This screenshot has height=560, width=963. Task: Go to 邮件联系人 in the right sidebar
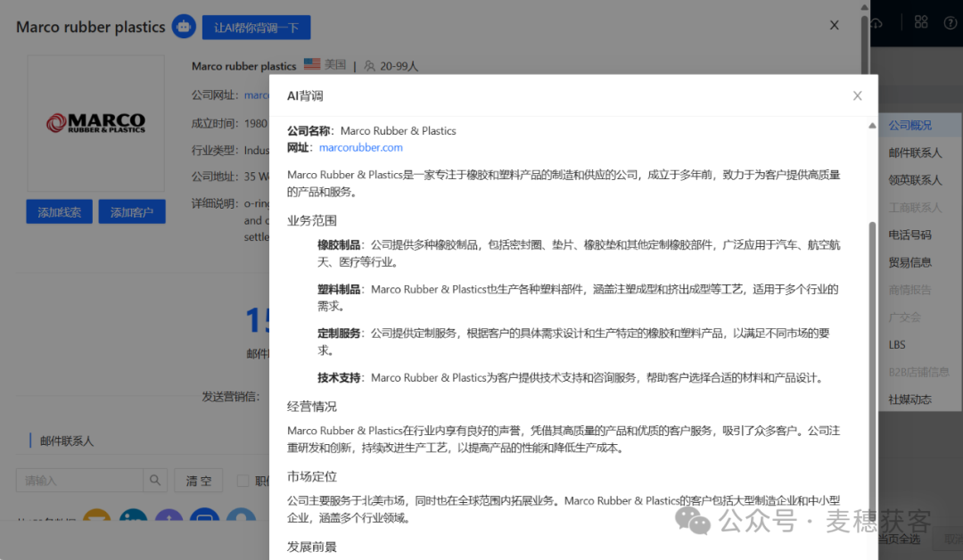pyautogui.click(x=915, y=152)
